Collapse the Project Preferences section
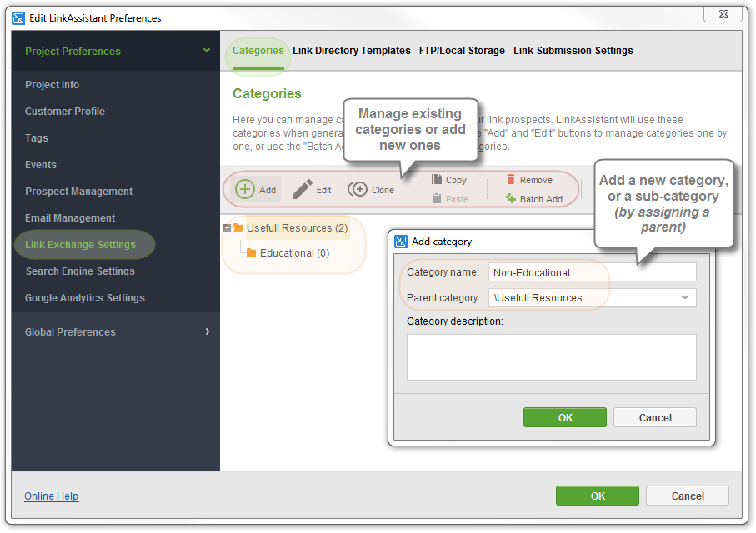Viewport: 756px width, 533px height. [207, 50]
